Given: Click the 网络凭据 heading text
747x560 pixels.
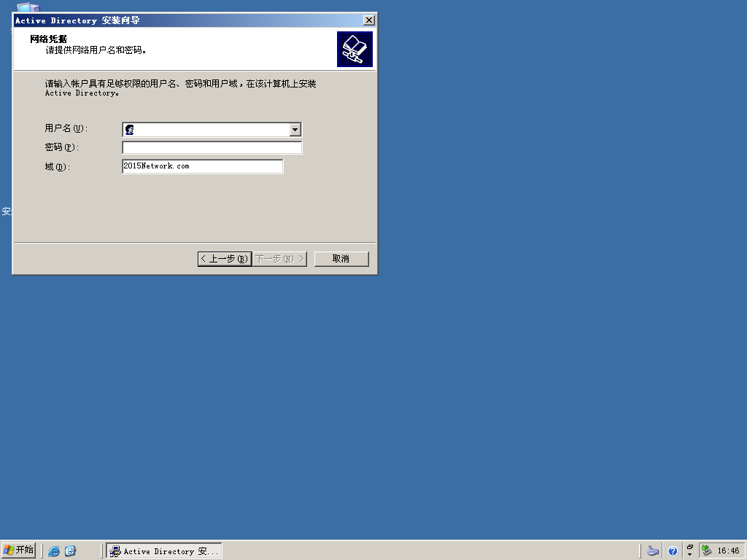Looking at the screenshot, I should coord(49,39).
